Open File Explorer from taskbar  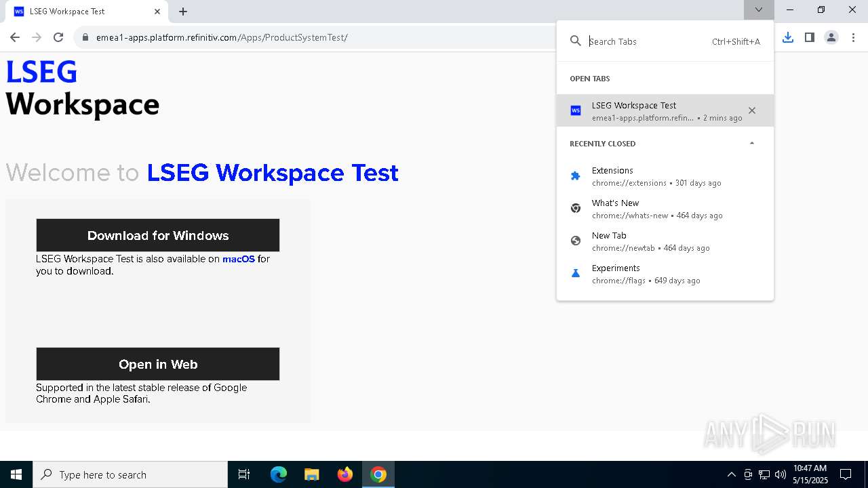(x=311, y=474)
